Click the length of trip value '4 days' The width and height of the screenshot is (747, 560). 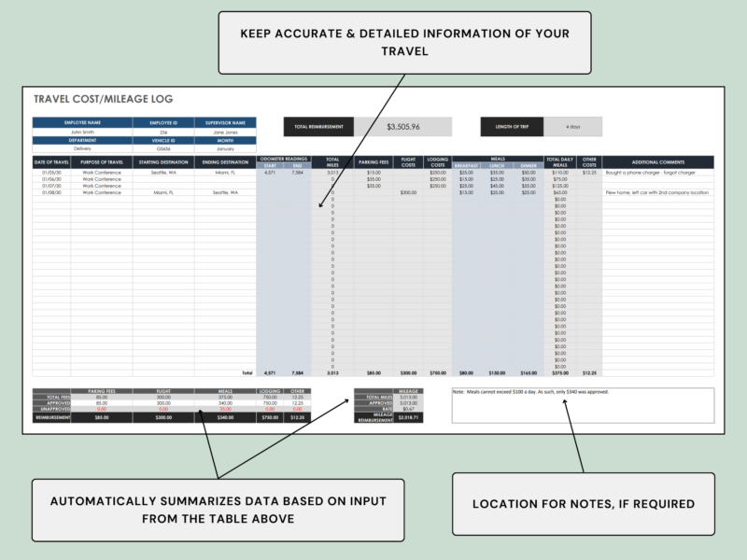572,127
